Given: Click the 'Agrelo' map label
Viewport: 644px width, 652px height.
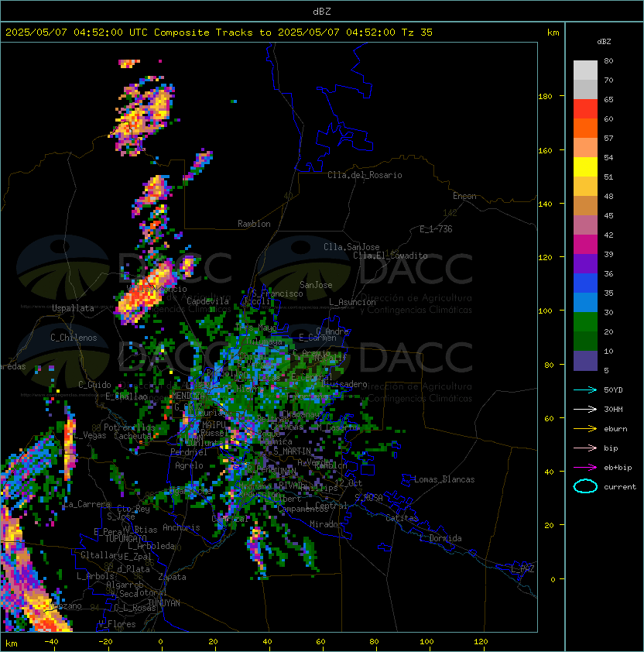Looking at the screenshot, I should click(189, 465).
